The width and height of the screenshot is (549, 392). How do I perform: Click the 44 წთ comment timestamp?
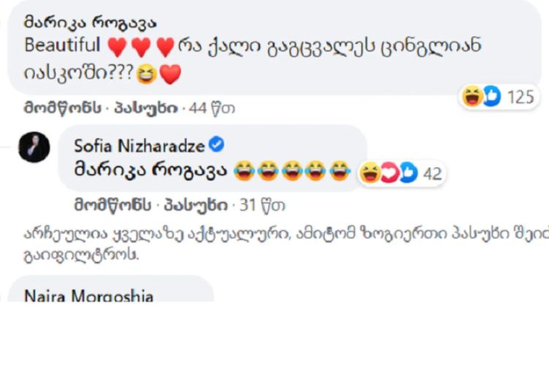(x=212, y=109)
